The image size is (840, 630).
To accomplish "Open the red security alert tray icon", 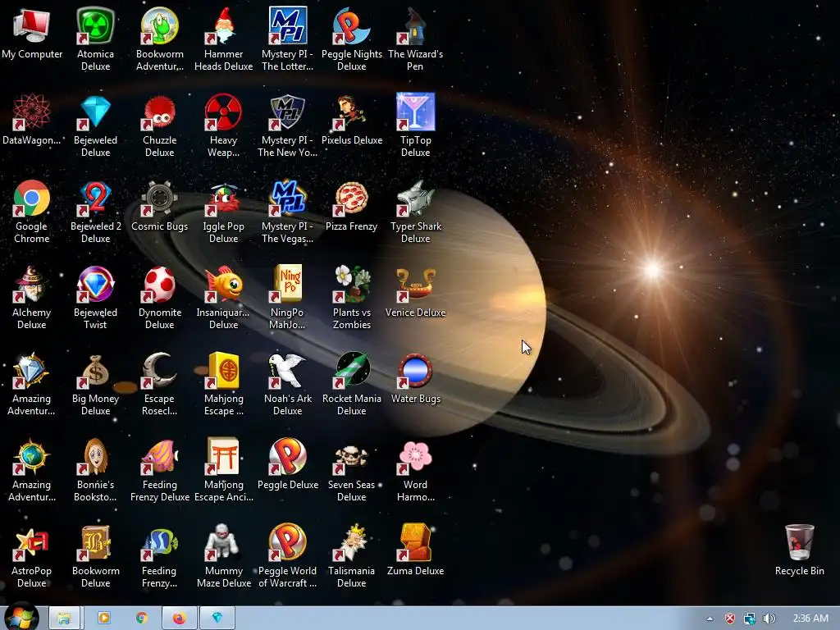I will (x=729, y=619).
